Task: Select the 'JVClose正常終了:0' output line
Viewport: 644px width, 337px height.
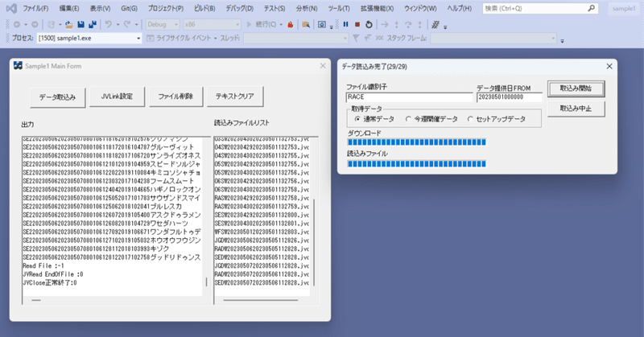Action: click(x=50, y=283)
